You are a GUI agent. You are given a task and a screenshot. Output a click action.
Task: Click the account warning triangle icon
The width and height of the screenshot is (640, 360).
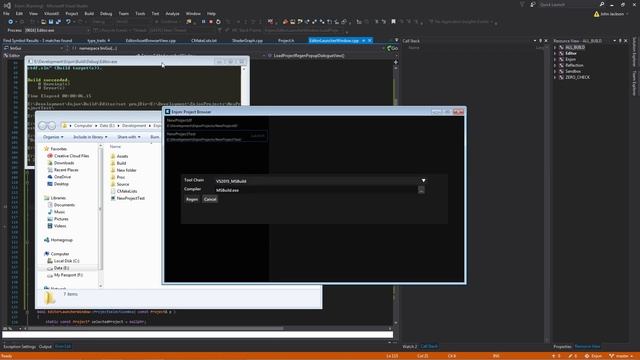[596, 14]
